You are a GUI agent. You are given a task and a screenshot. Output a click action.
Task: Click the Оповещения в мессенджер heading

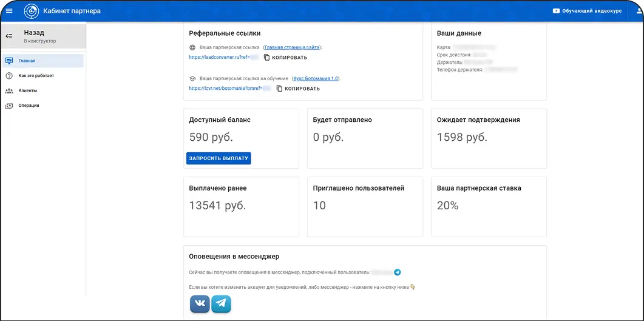[x=234, y=257]
